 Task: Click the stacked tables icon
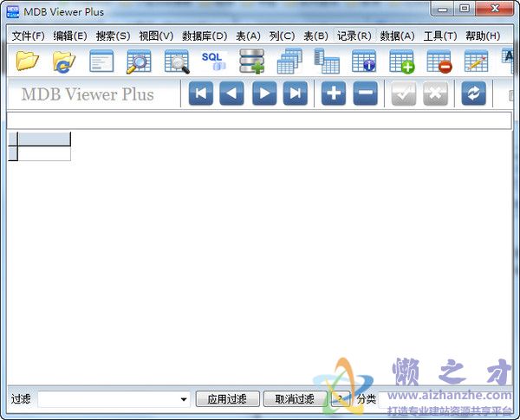pos(289,61)
